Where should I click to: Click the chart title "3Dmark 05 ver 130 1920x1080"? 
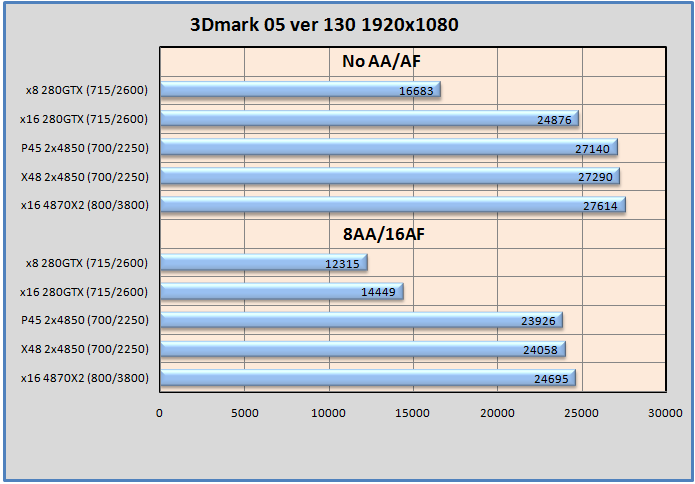pyautogui.click(x=324, y=24)
